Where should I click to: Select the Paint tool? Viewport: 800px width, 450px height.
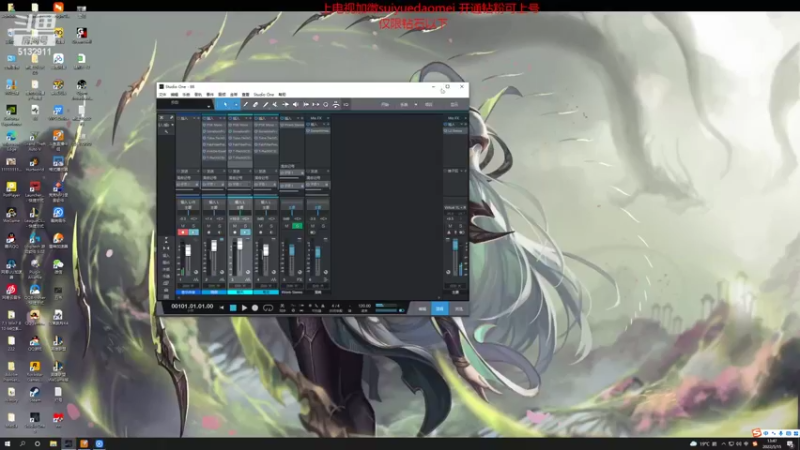[x=265, y=105]
